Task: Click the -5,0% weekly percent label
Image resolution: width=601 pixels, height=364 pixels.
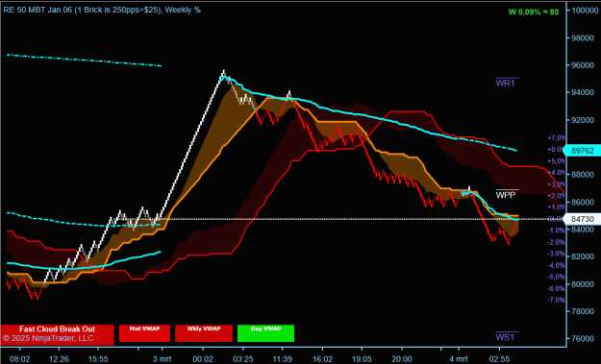Action: (x=556, y=277)
